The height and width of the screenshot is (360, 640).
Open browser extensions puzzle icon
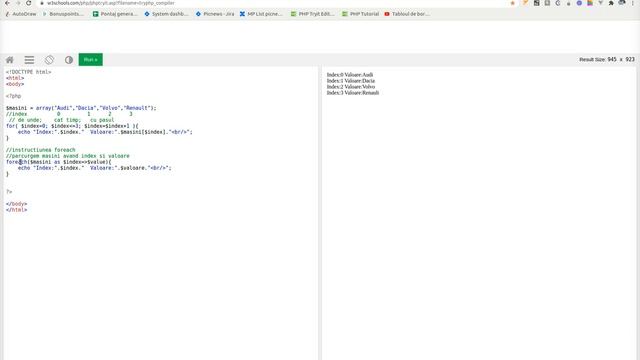pyautogui.click(x=611, y=3)
